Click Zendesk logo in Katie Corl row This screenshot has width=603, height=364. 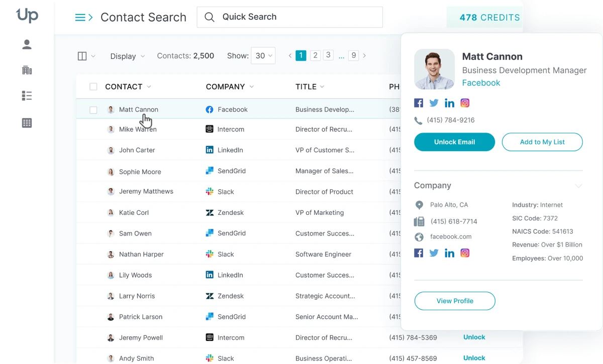click(210, 212)
